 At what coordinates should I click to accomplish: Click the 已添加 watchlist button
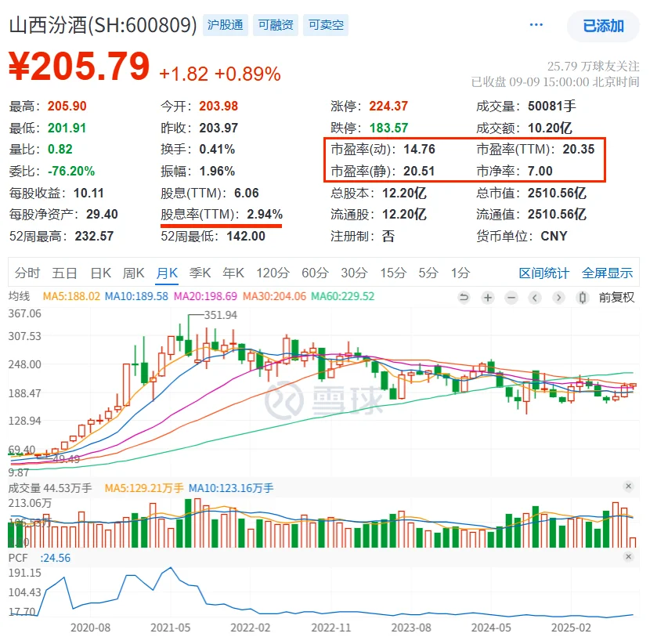coord(603,26)
